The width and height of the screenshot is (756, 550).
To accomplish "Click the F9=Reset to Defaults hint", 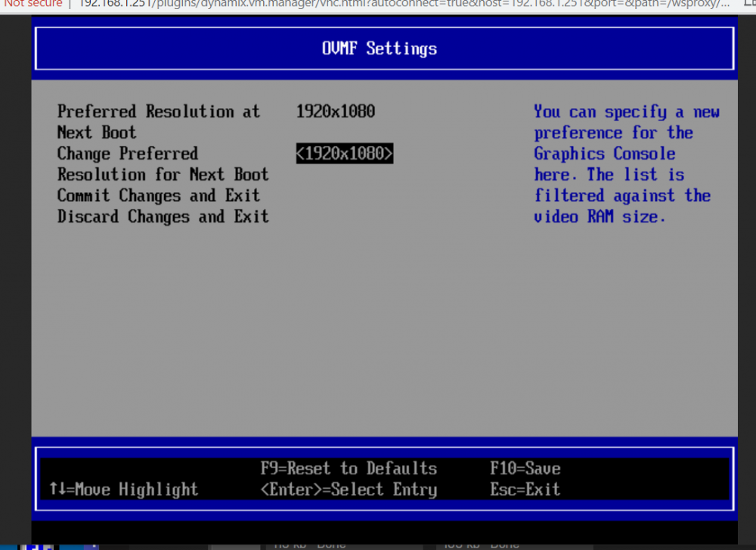I will coord(349,468).
